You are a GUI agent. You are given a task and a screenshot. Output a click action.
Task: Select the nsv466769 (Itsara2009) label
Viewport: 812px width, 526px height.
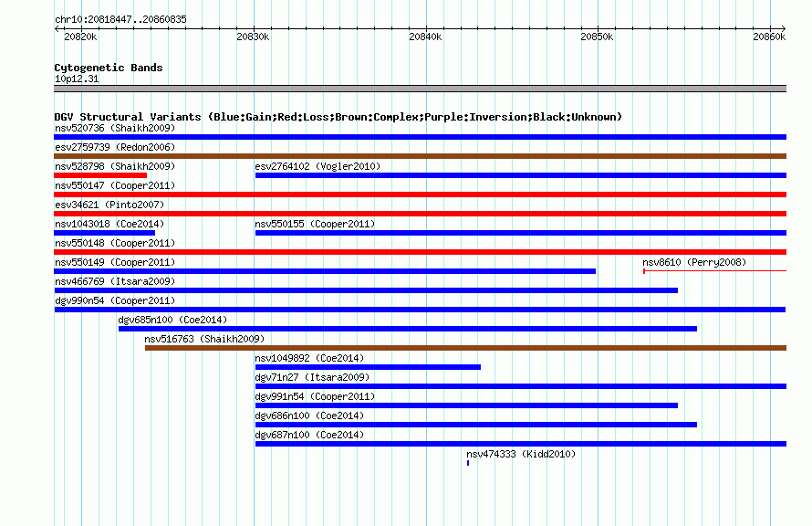(x=115, y=281)
